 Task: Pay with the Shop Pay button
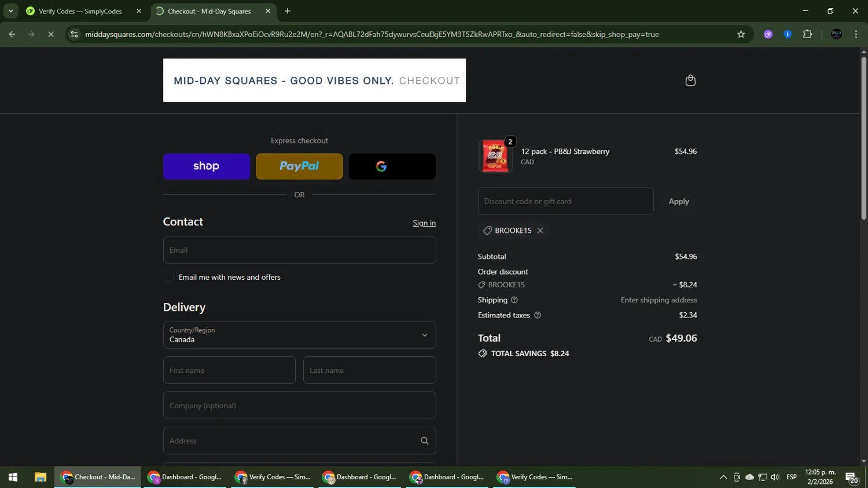[x=207, y=167]
